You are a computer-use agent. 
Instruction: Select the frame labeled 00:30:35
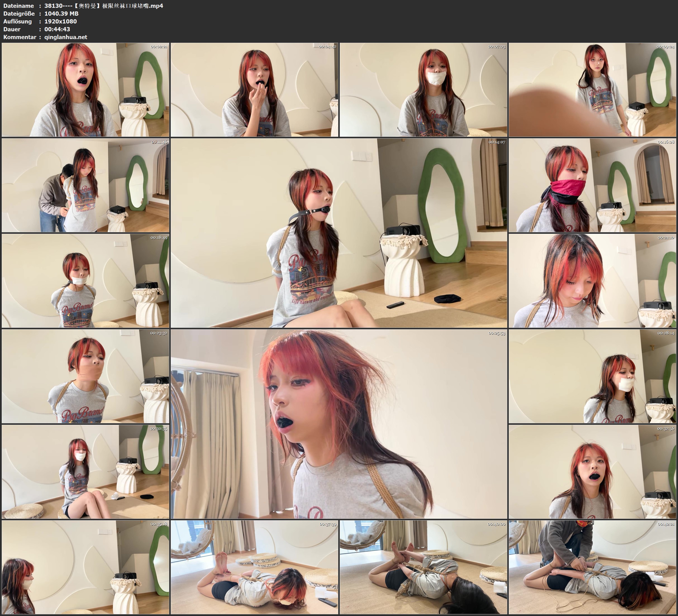[85, 472]
